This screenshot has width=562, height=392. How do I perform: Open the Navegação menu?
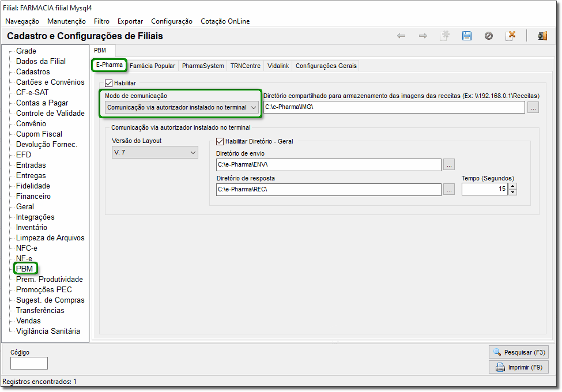22,21
